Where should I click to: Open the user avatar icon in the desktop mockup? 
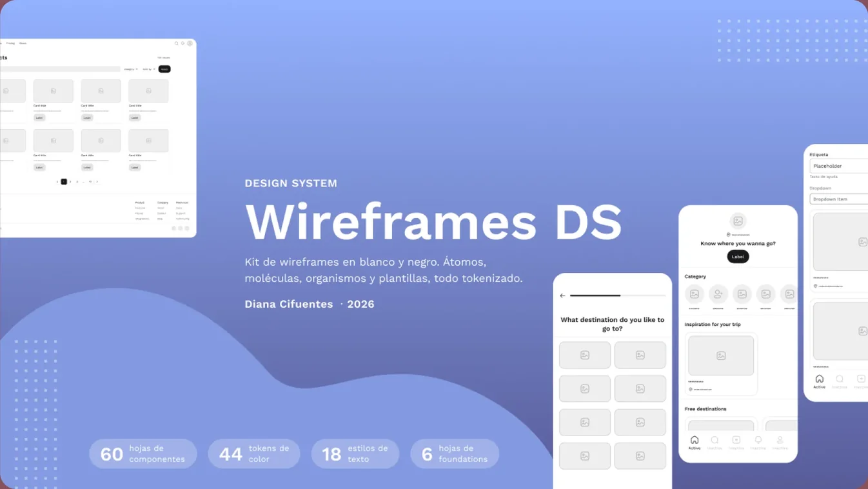190,43
